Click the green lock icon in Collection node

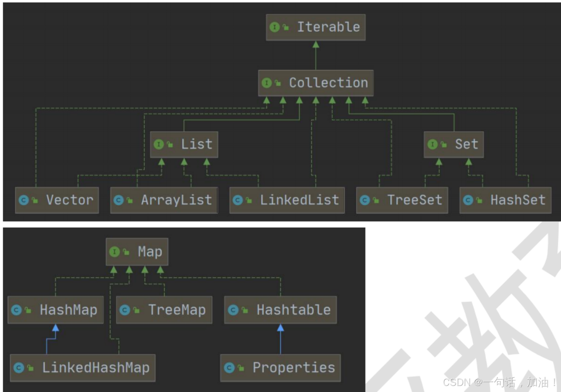pos(277,83)
